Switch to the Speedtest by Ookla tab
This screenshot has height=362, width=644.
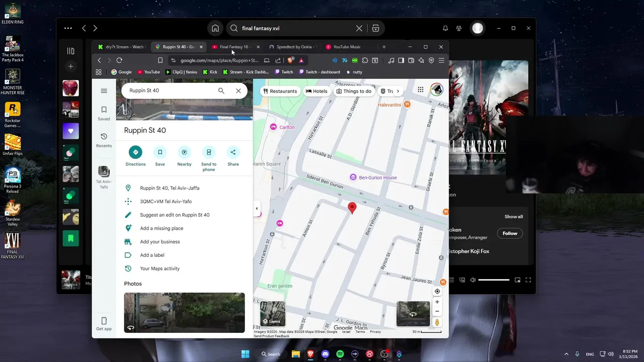coord(292,47)
